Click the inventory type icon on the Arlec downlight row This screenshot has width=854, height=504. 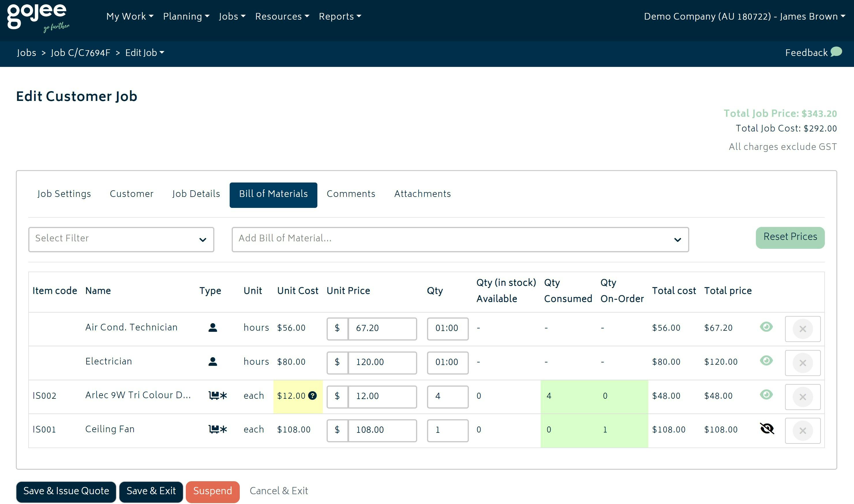point(217,395)
